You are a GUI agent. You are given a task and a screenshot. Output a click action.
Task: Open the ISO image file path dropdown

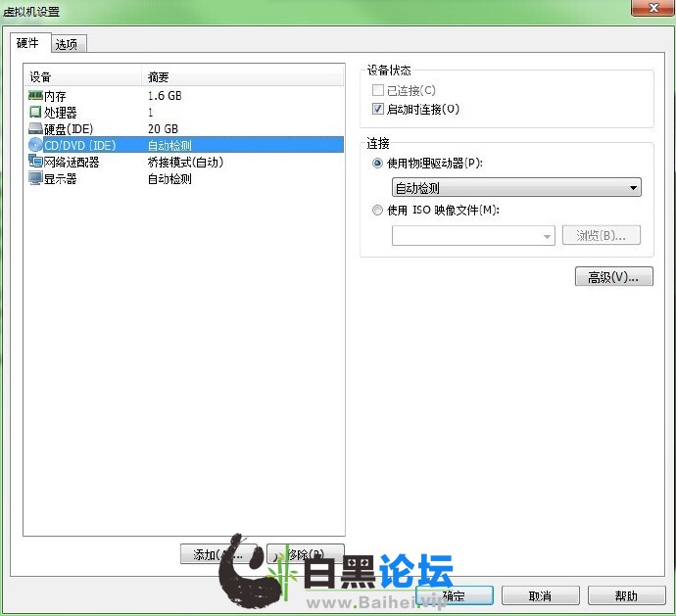point(473,235)
